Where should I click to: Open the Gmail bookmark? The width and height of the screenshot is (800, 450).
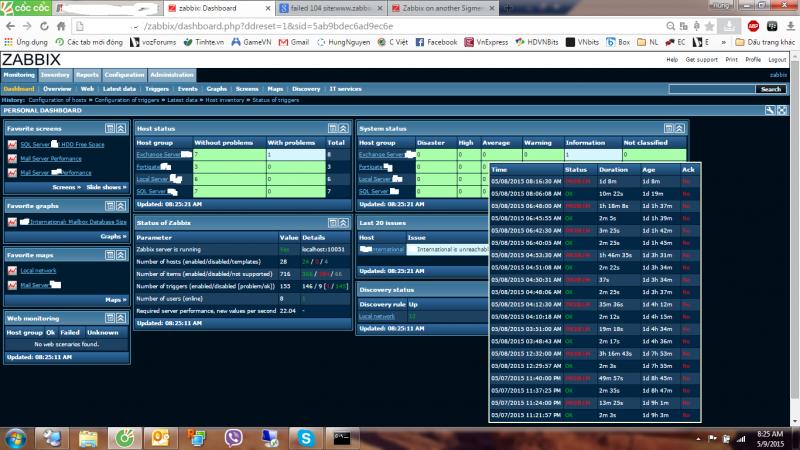point(294,42)
